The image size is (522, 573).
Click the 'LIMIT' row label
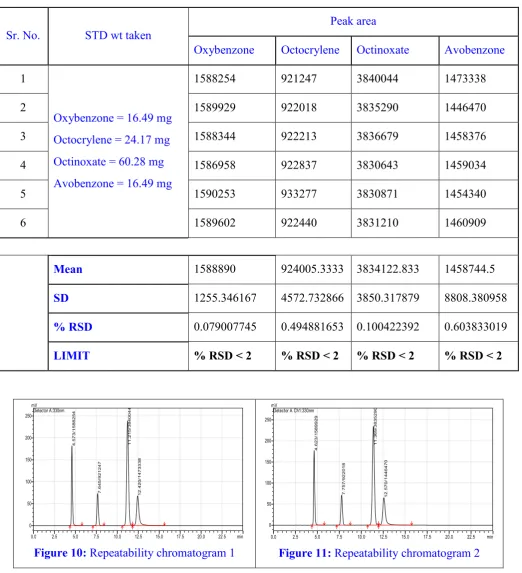click(71, 356)
